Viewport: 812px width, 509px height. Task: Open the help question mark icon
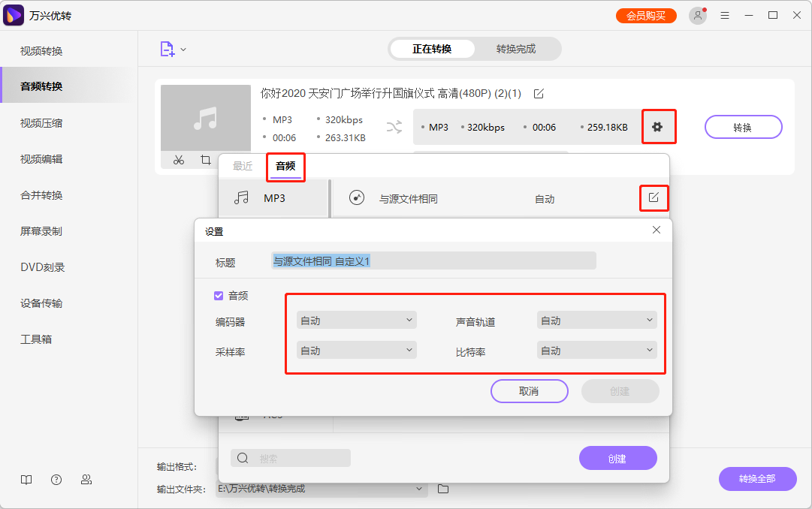pyautogui.click(x=56, y=479)
